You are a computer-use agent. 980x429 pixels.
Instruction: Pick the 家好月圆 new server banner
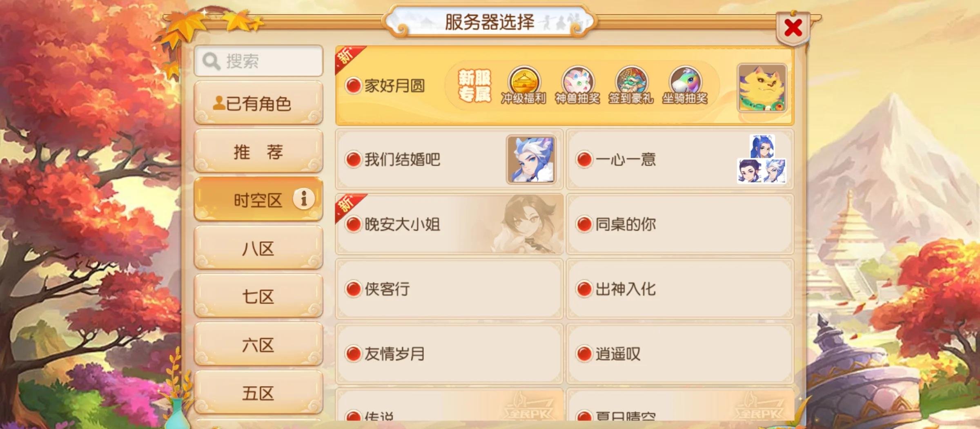[565, 85]
